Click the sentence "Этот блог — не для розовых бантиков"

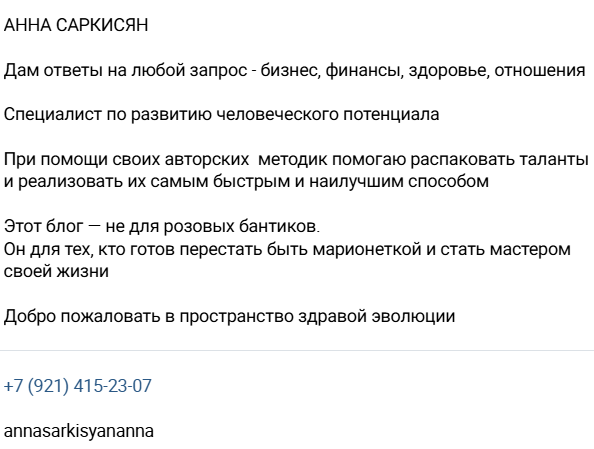click(162, 226)
